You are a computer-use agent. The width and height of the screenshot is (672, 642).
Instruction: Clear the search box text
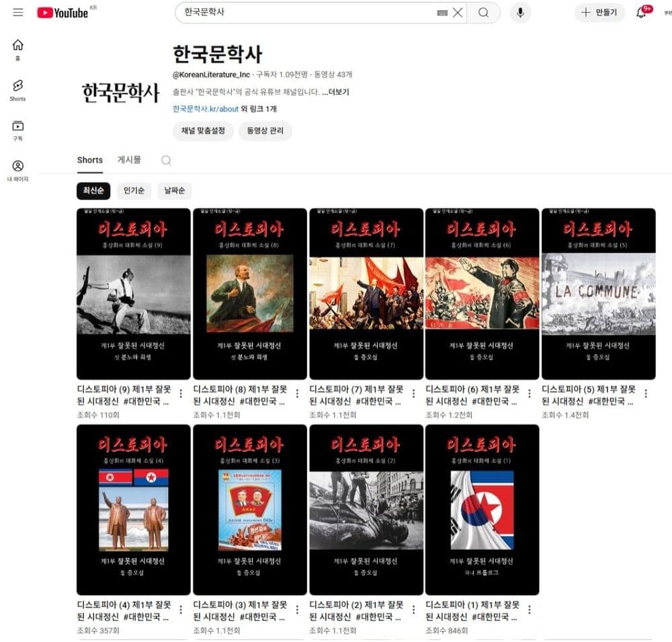click(x=458, y=13)
